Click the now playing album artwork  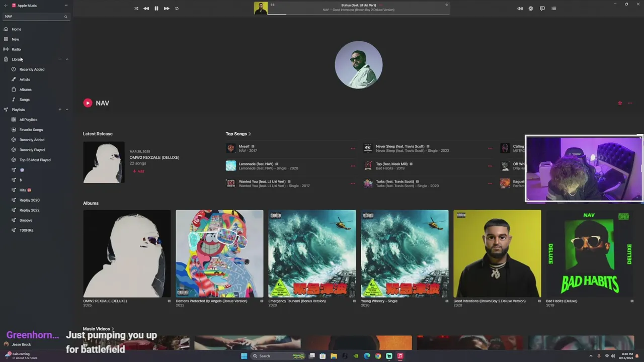pyautogui.click(x=261, y=8)
